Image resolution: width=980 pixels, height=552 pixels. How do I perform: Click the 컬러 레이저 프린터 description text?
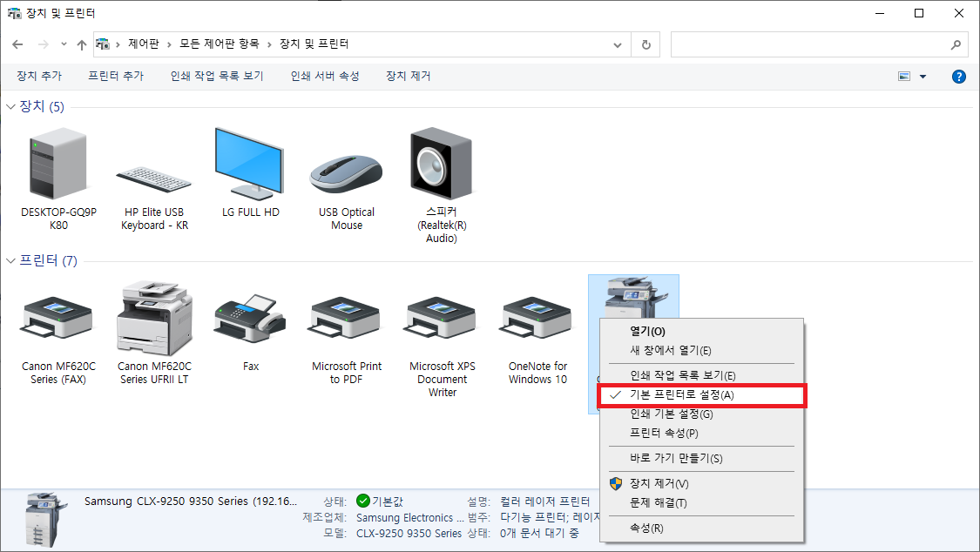click(545, 502)
